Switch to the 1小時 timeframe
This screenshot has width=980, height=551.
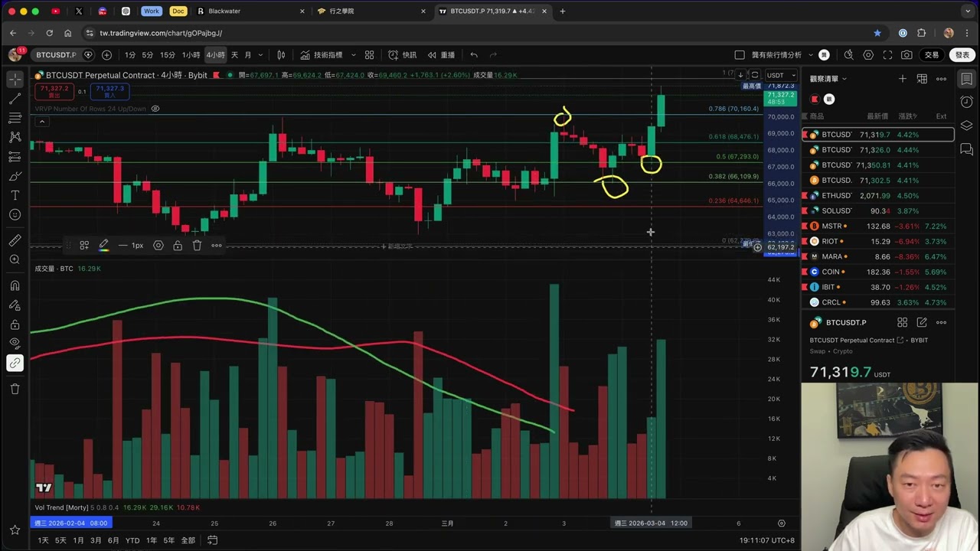tap(191, 55)
